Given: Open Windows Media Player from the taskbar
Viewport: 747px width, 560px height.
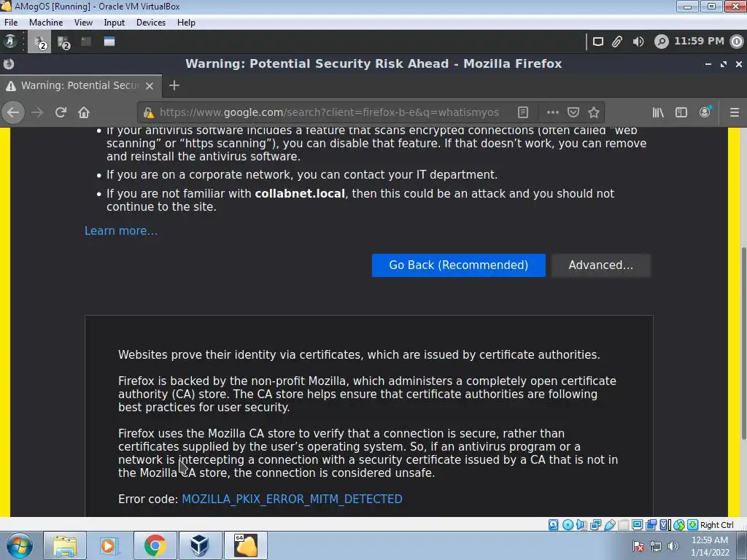Looking at the screenshot, I should click(109, 545).
